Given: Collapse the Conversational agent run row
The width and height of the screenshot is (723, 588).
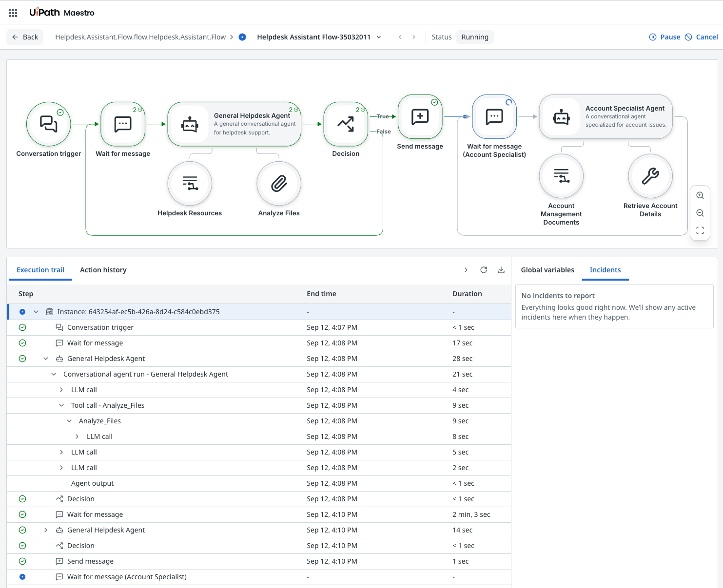Looking at the screenshot, I should pos(54,374).
